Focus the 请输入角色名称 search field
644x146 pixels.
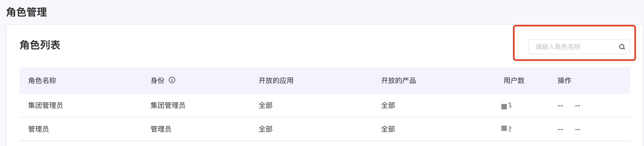(x=579, y=47)
